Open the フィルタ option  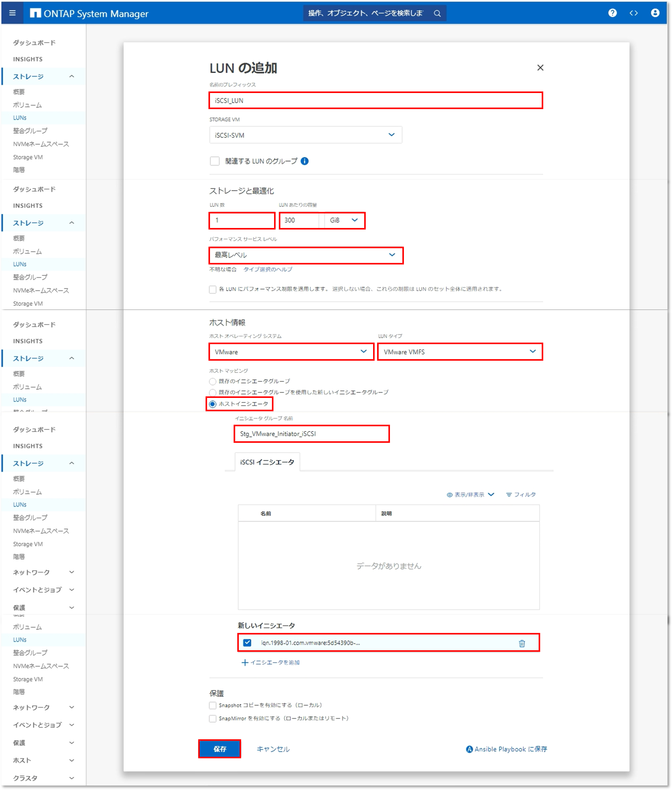520,495
